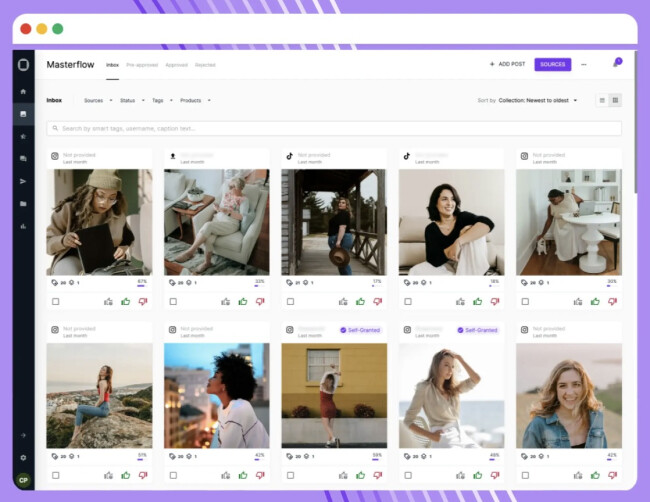Open settings gear in left sidebar
Image resolution: width=650 pixels, height=502 pixels.
[23, 457]
